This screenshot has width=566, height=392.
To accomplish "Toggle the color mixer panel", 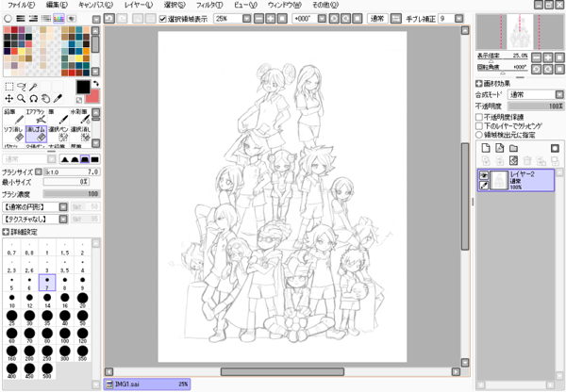I will 46,19.
